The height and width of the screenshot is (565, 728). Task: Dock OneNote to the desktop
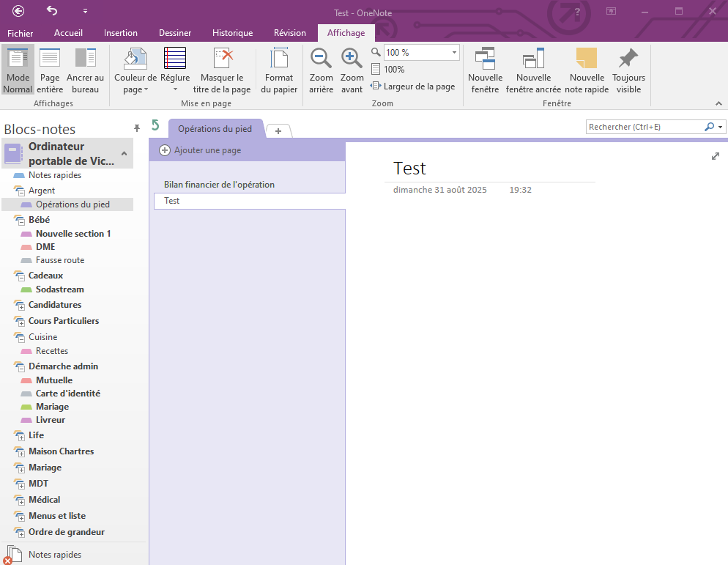86,70
